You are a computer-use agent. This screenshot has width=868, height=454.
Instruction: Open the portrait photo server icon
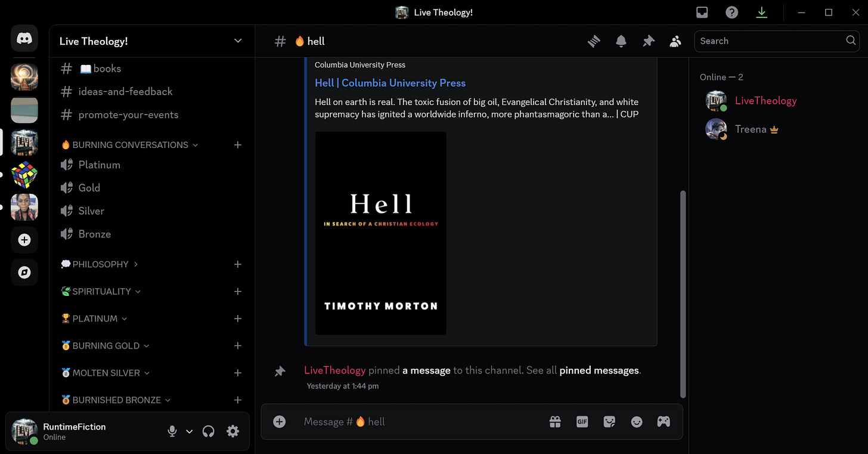24,207
